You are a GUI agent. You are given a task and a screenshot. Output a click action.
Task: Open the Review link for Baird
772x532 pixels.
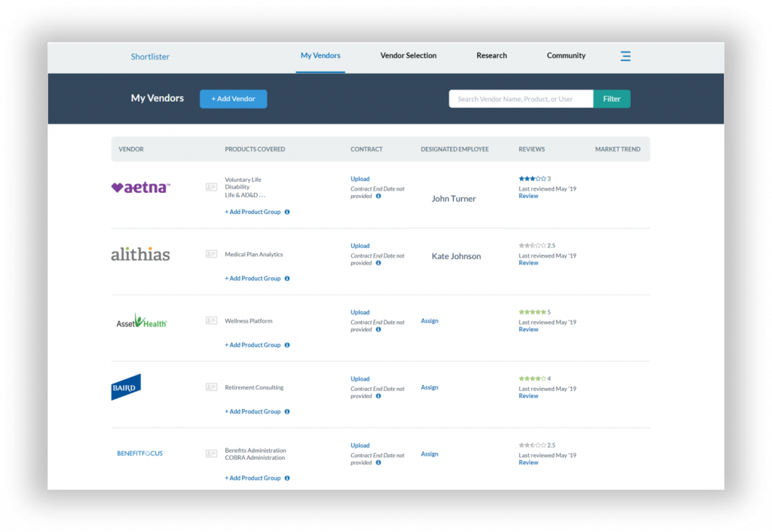click(528, 396)
